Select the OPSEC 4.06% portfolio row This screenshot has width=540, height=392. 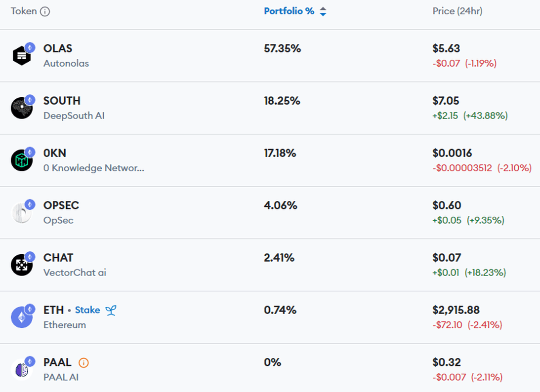[x=281, y=205]
